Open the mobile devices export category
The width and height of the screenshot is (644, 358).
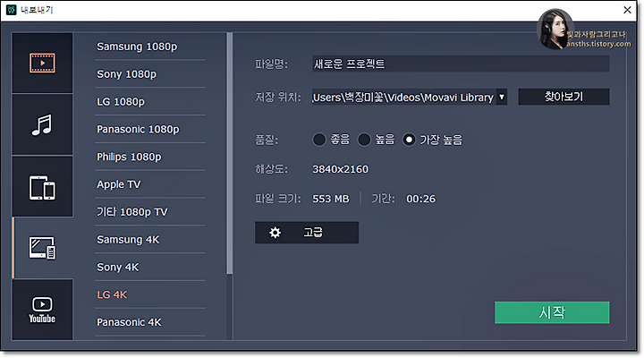point(42,187)
